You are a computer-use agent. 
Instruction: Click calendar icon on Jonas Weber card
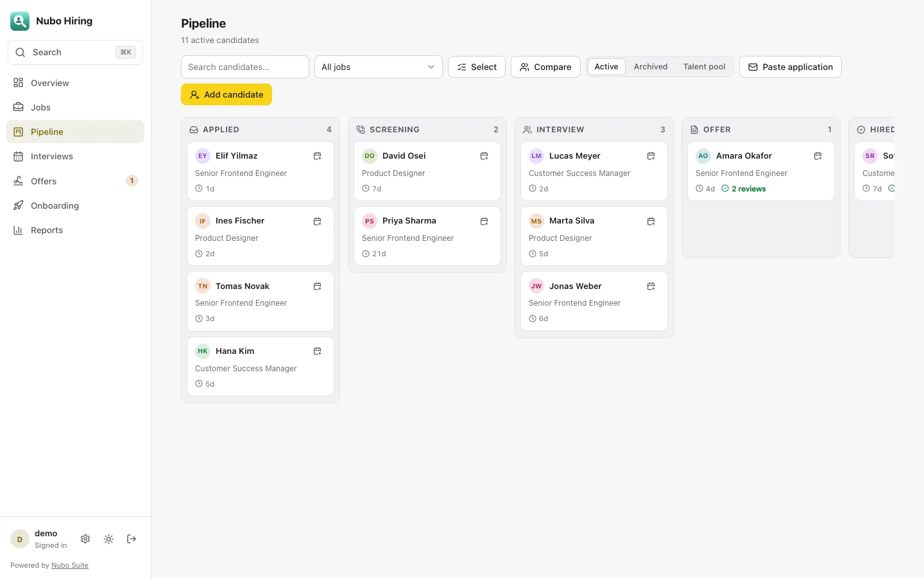[651, 286]
